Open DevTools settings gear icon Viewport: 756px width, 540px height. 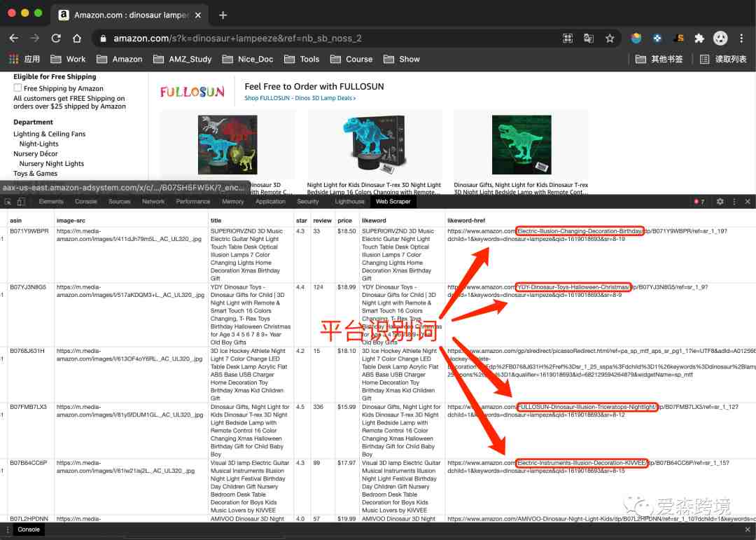tap(720, 201)
